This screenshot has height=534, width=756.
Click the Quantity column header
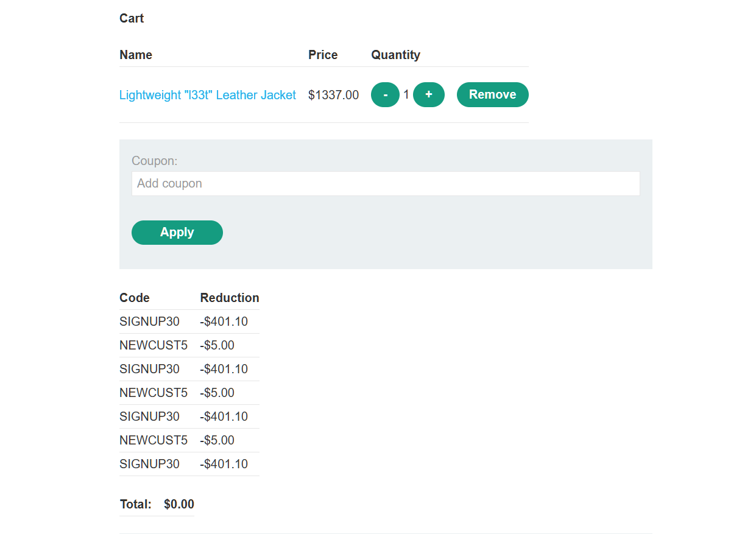[x=395, y=55]
